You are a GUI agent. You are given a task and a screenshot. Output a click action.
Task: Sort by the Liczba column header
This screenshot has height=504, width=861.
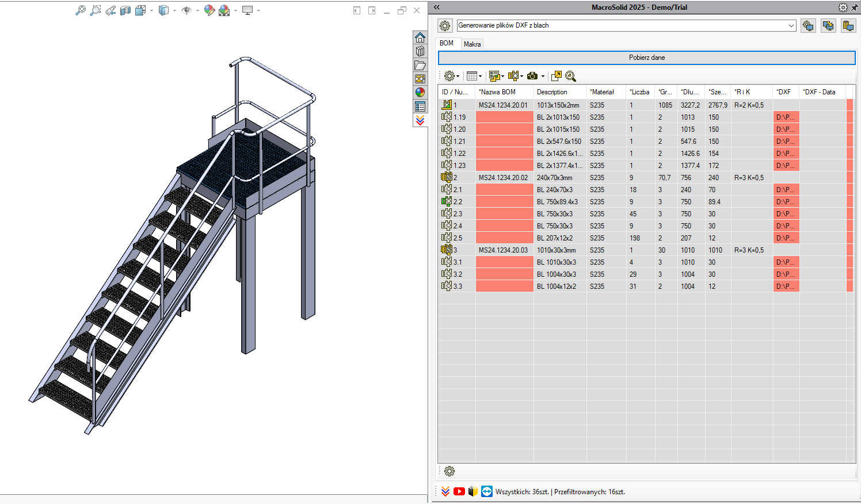tap(640, 92)
